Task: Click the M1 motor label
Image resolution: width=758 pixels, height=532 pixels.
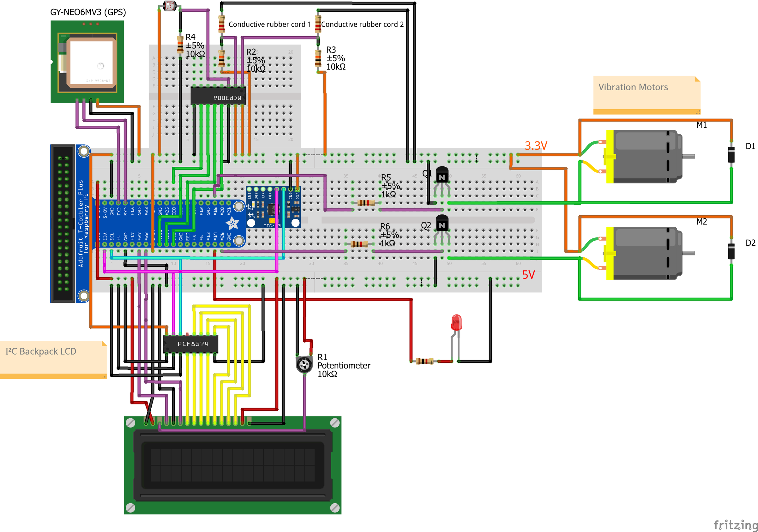Action: point(701,125)
